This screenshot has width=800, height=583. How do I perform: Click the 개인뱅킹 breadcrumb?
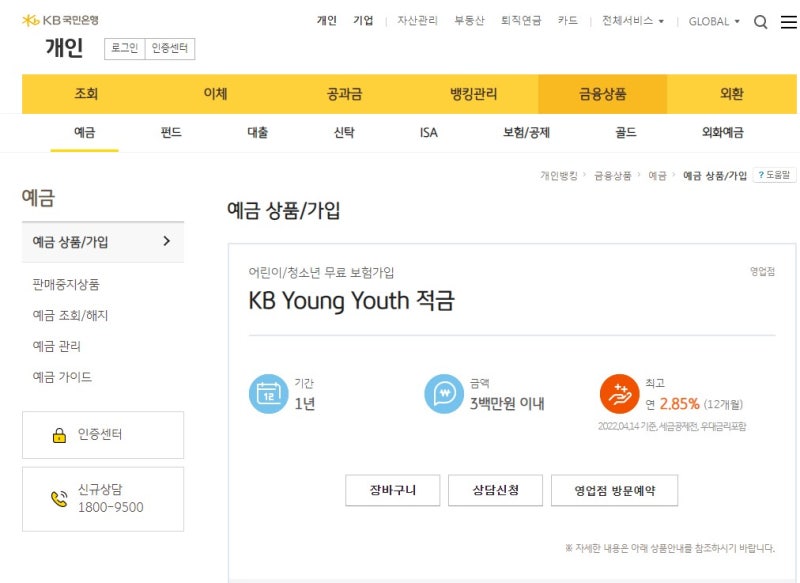pyautogui.click(x=559, y=175)
